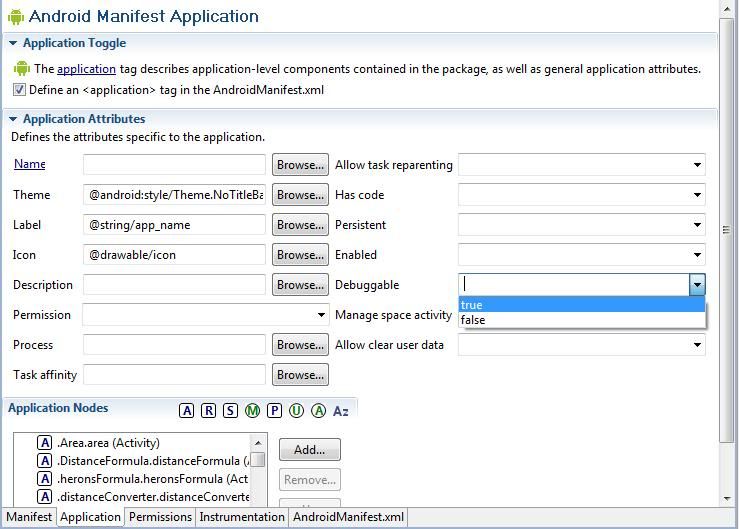
Task: Toggle alphabetical sort Az icon
Action: [x=341, y=411]
